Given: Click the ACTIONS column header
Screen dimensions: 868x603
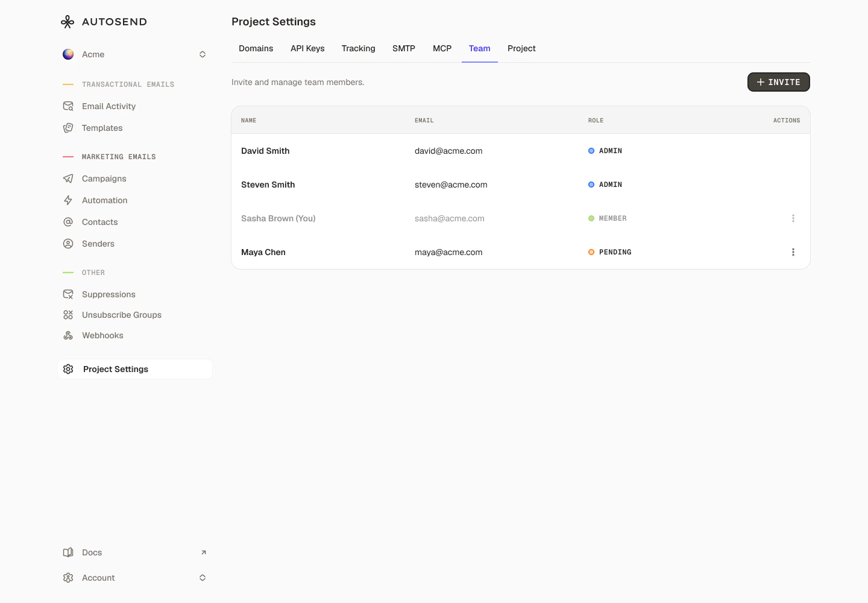Looking at the screenshot, I should [x=787, y=121].
